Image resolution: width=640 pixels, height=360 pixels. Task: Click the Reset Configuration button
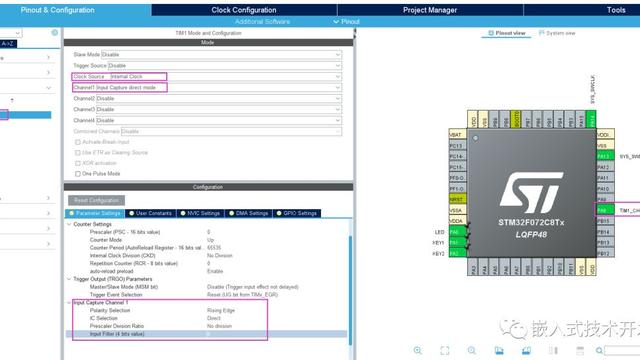point(96,200)
